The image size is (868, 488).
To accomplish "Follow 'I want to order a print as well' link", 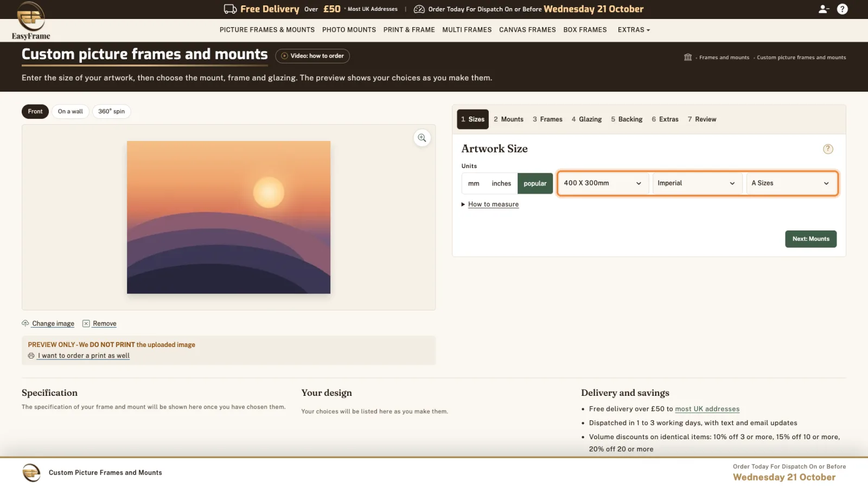I will click(84, 356).
